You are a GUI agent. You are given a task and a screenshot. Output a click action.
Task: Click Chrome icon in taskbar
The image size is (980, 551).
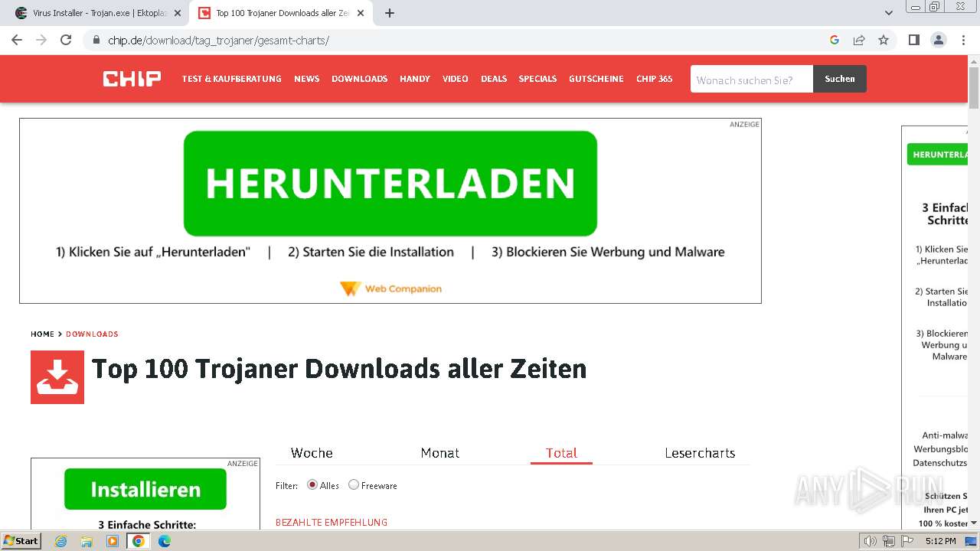[x=139, y=541]
